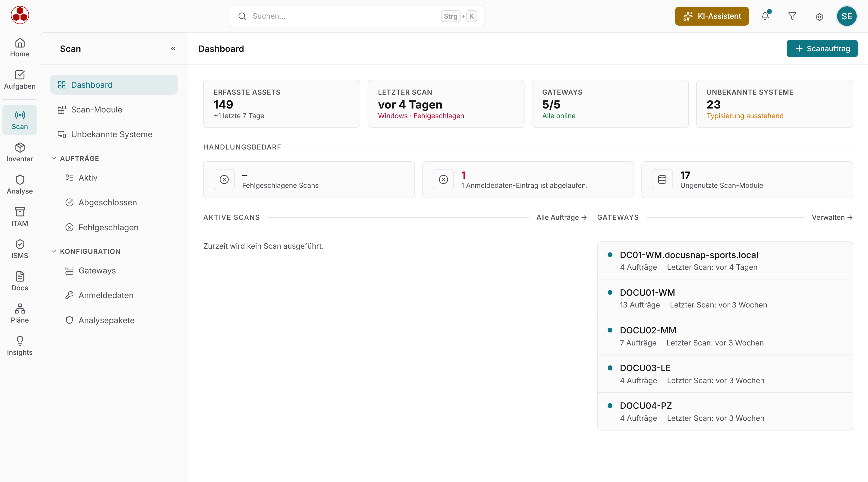Open the ISMS section
Screen dimensions: 868x482
[20, 249]
